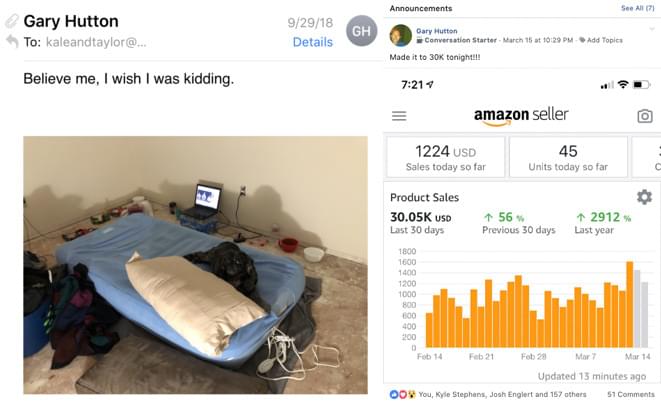Open the Amazon Seller hamburger menu

pos(399,115)
